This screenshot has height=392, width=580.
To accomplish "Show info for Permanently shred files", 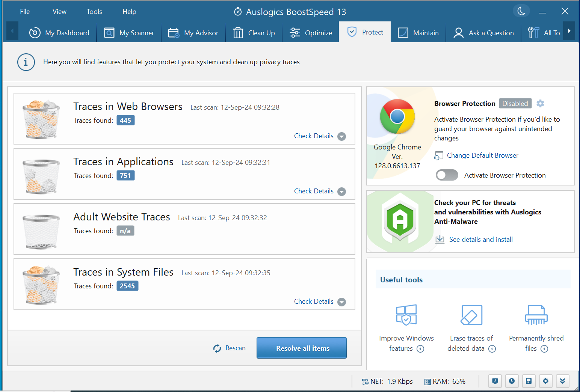I will pos(544,349).
